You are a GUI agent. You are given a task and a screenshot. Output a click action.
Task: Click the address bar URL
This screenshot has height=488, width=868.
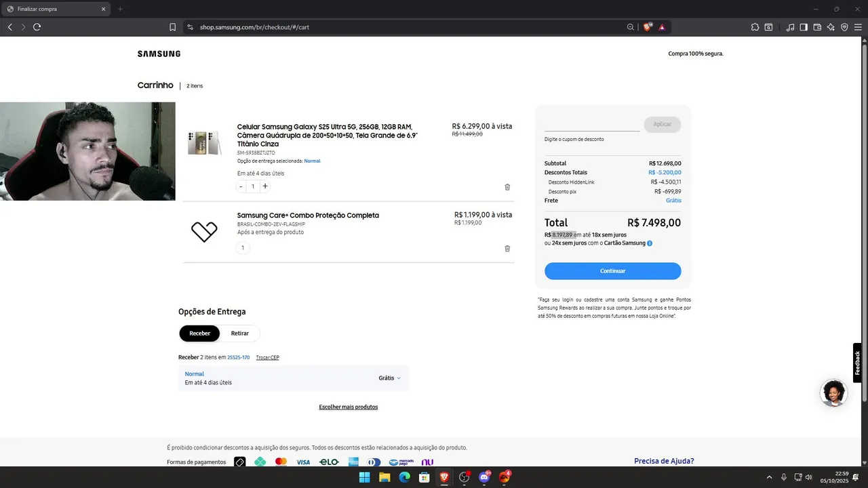[254, 27]
